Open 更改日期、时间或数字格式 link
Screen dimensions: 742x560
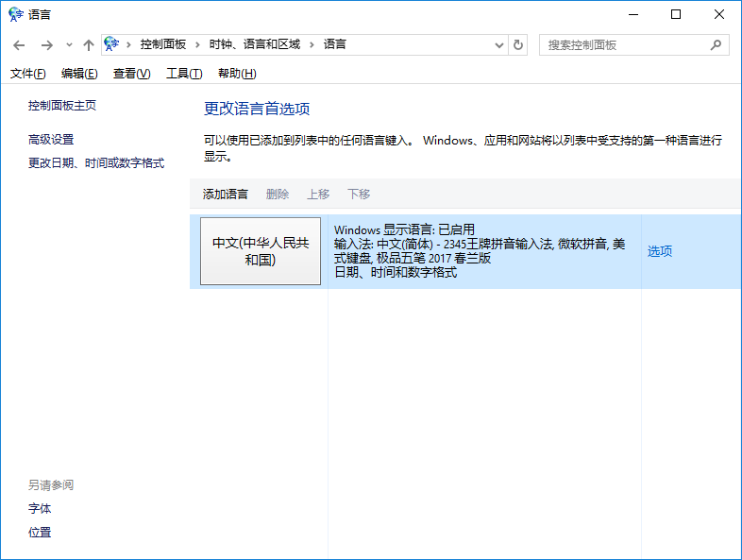96,163
